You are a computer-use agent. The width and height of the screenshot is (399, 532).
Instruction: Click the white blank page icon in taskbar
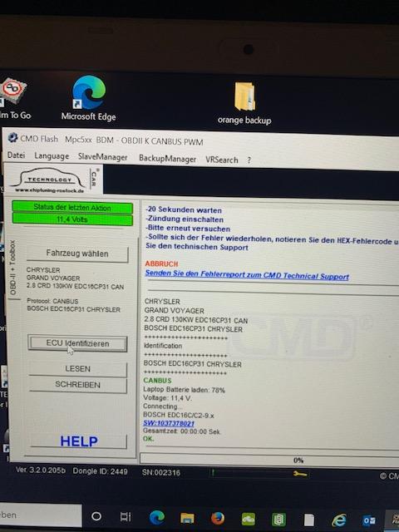tap(308, 520)
